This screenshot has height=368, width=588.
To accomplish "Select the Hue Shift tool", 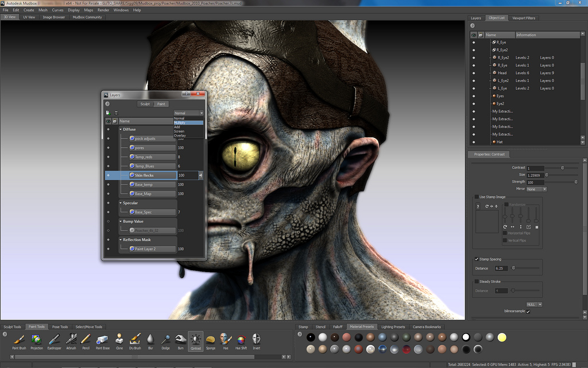I will tap(241, 342).
